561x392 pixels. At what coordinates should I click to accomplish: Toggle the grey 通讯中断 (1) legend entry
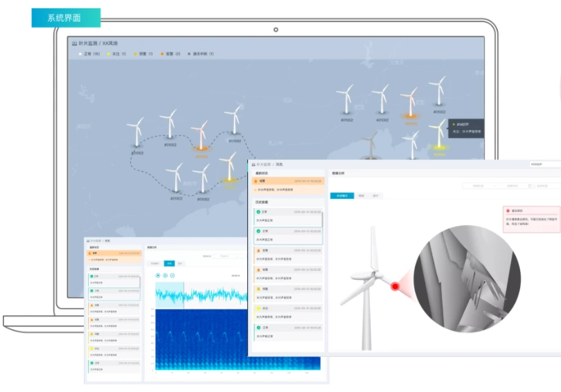click(201, 54)
